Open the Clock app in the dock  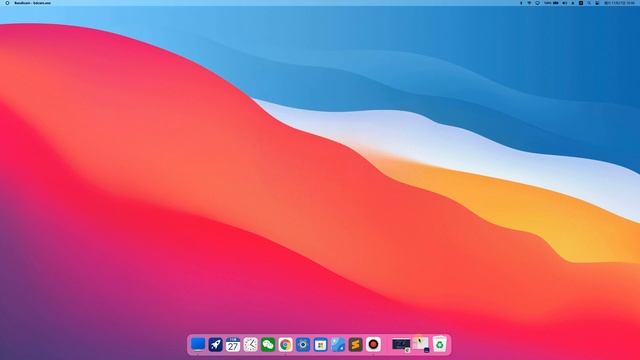tap(251, 344)
